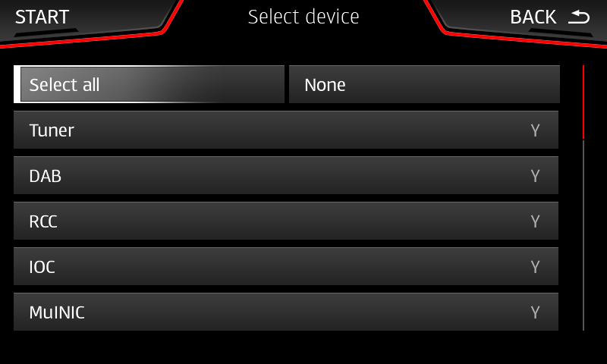
Task: Click the red scrollbar thumb
Action: [x=583, y=102]
